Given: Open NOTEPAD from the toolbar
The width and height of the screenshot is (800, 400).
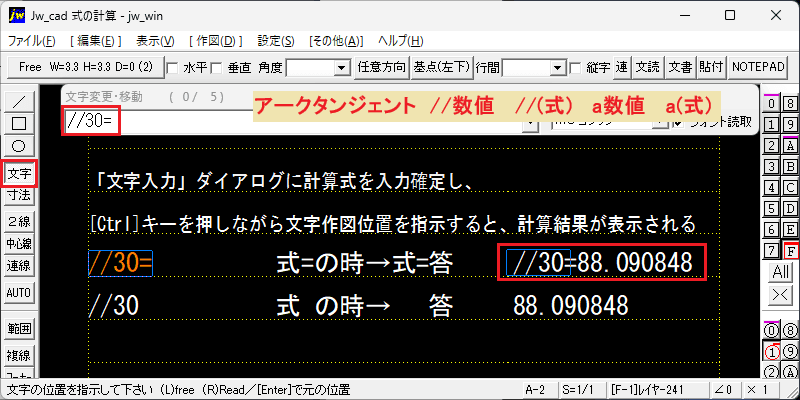Looking at the screenshot, I should tap(758, 67).
